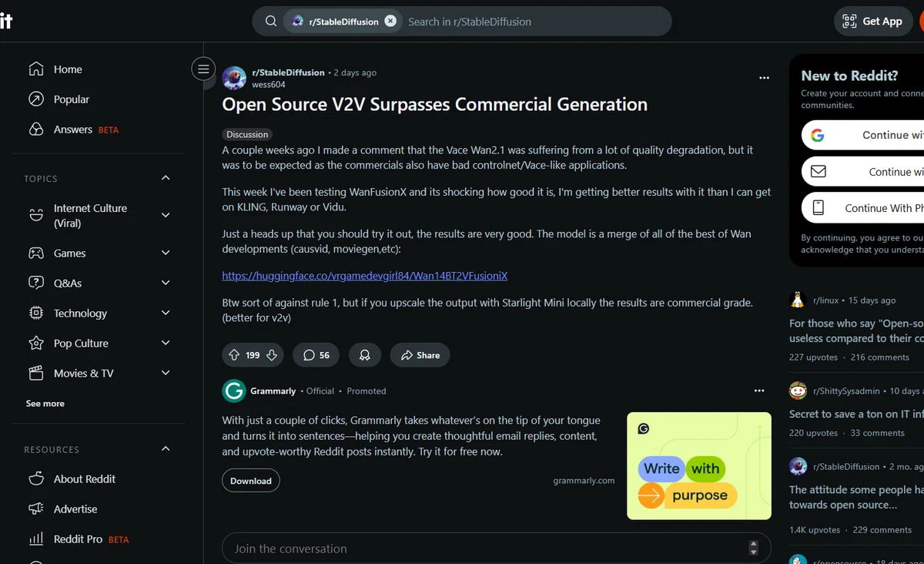Click the Q&As question bubble icon
Image resolution: width=924 pixels, height=564 pixels.
coord(36,283)
